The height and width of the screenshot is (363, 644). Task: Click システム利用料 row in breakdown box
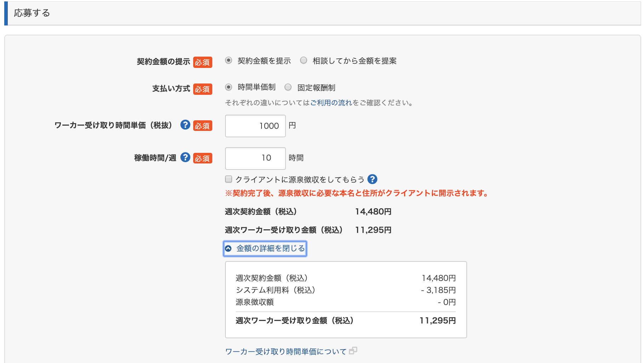(275, 290)
